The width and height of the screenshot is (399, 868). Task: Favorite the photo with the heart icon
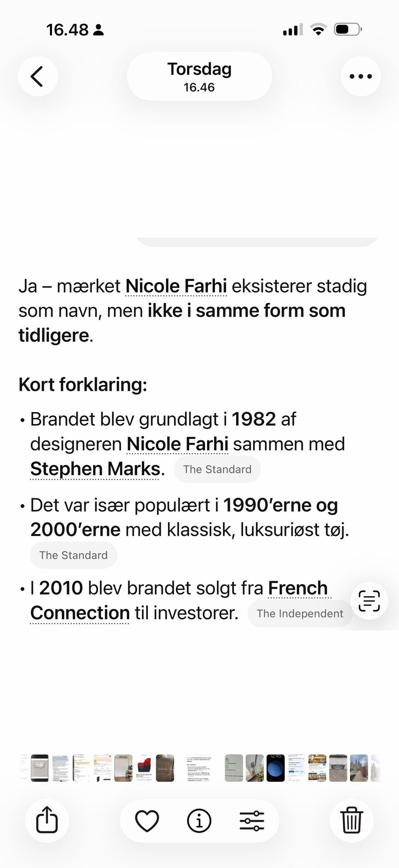pyautogui.click(x=147, y=821)
